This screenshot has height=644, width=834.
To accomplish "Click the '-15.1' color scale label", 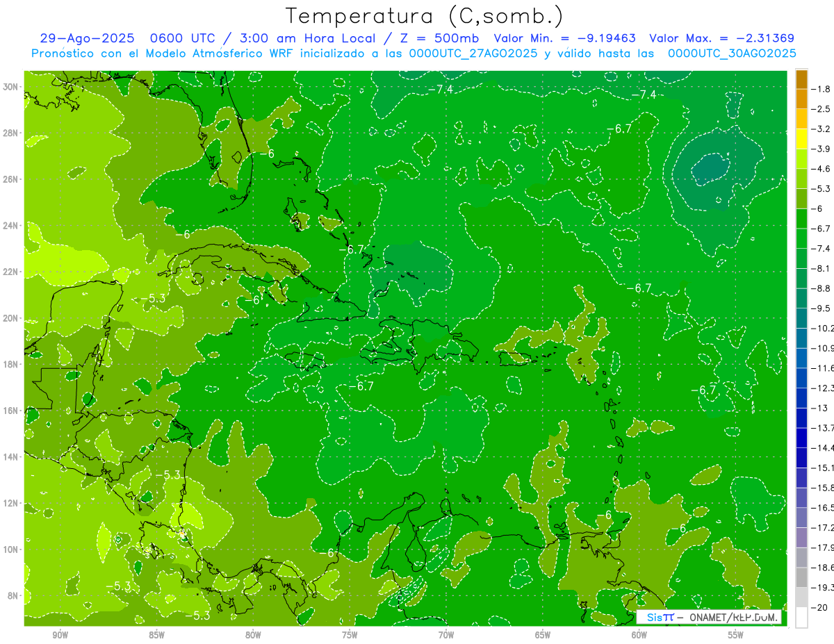I will click(x=822, y=468).
